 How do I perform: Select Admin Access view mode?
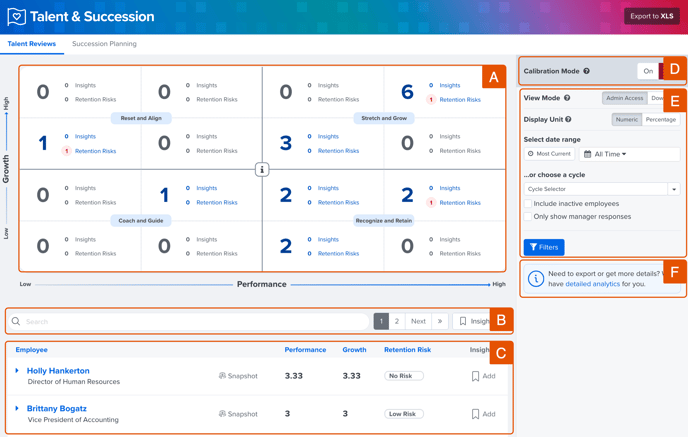[x=624, y=98]
